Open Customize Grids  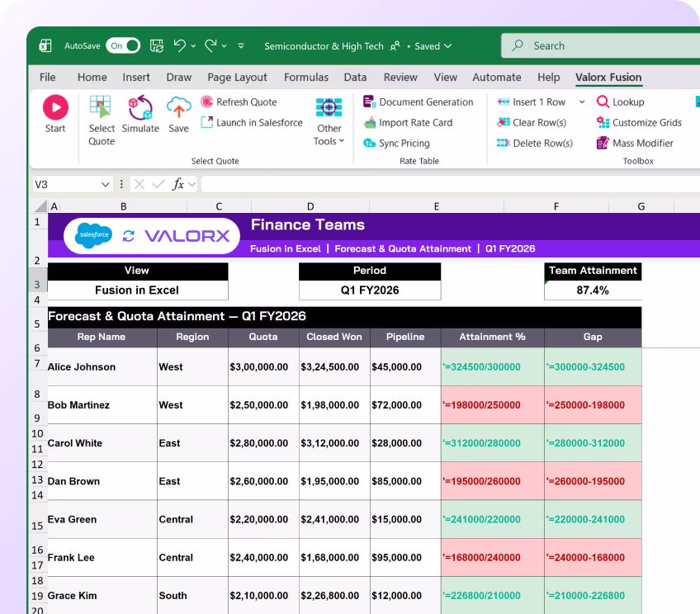(x=639, y=123)
